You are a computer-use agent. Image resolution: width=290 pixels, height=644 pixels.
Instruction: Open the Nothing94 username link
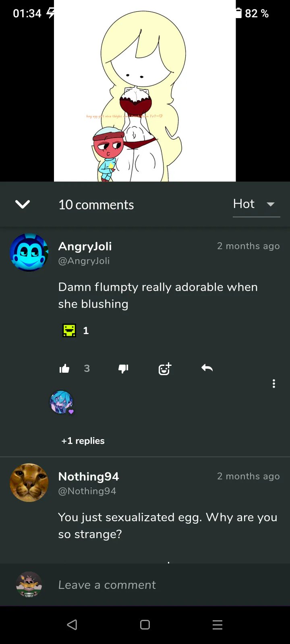tap(89, 477)
